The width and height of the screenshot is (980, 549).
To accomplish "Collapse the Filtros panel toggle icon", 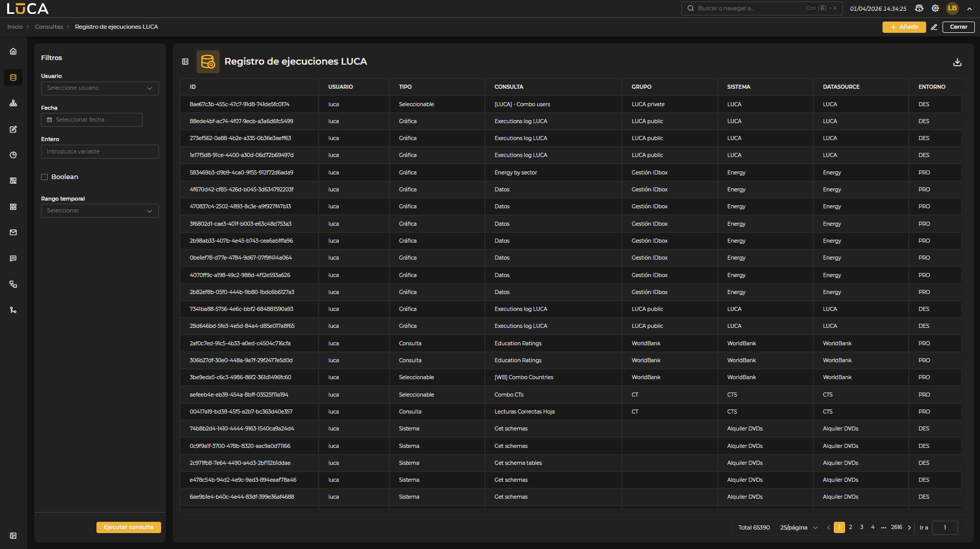I will (185, 62).
